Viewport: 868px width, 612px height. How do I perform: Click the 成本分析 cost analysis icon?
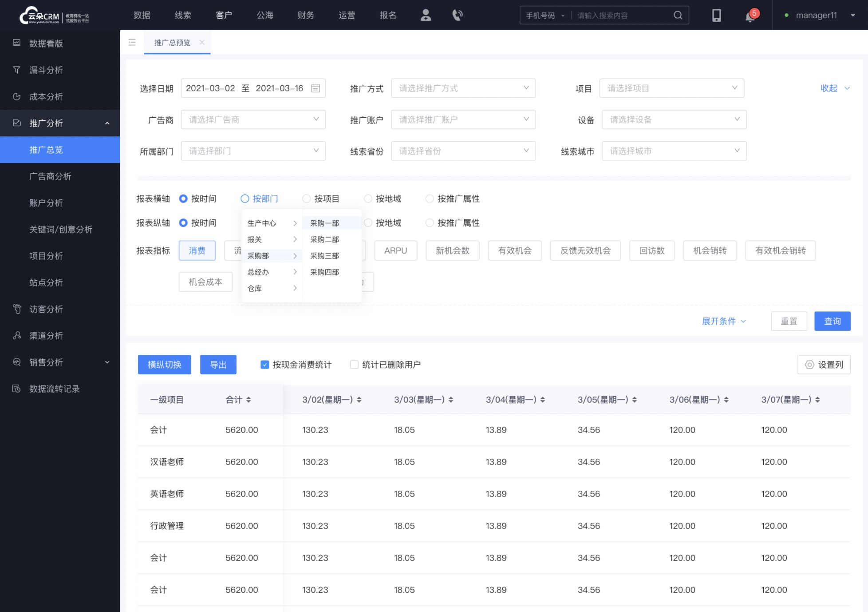(18, 96)
